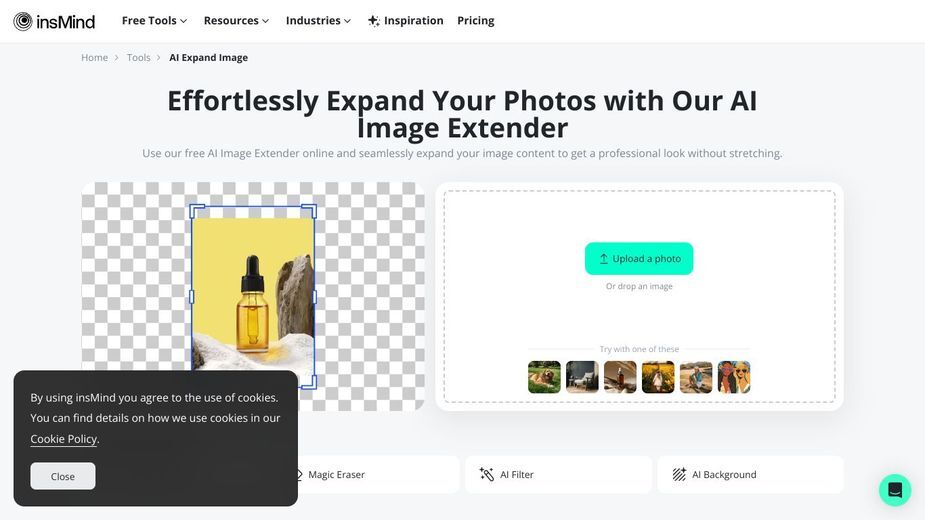
Task: Open the AI Background tool
Action: [x=750, y=475]
